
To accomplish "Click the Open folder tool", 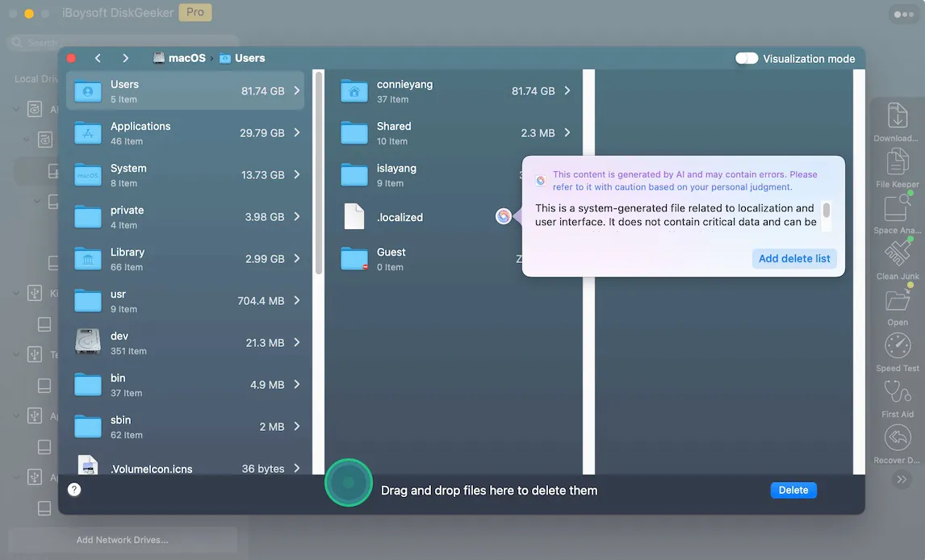I will pyautogui.click(x=898, y=301).
